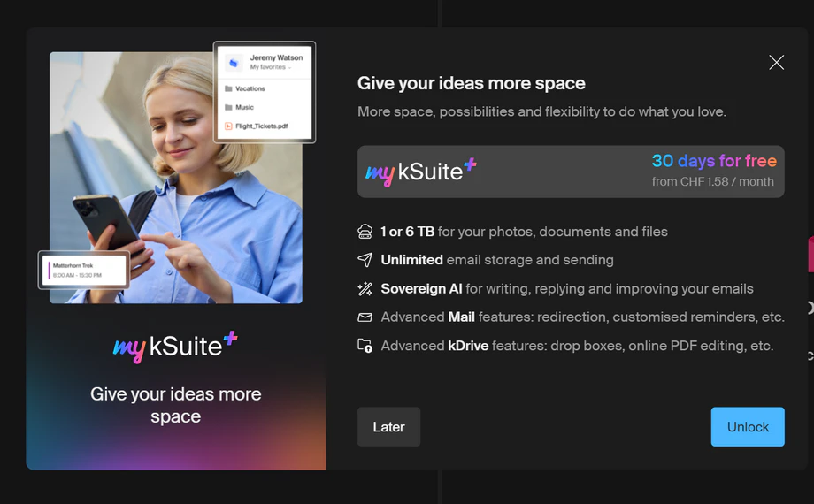
Task: Click the Jeremy Watson file list card
Action: [x=265, y=92]
